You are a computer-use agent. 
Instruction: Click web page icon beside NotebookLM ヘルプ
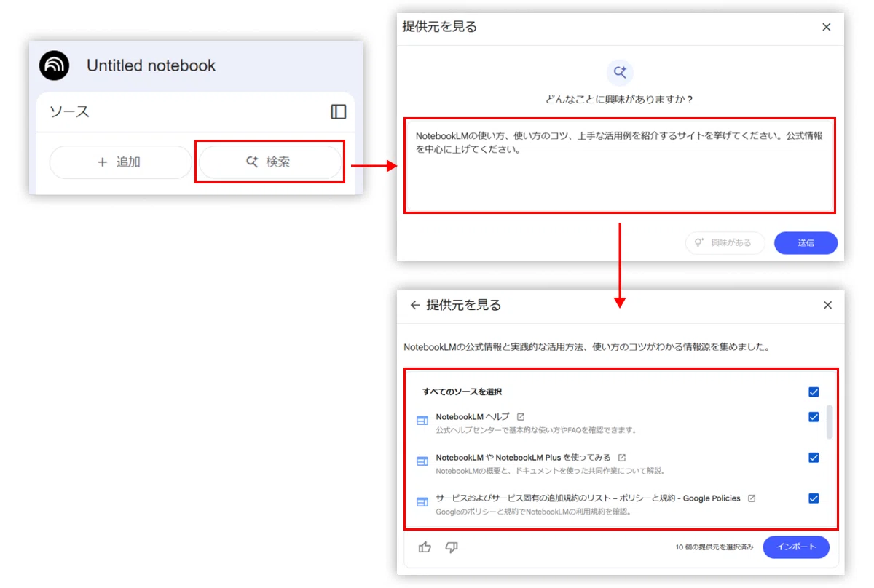[422, 421]
